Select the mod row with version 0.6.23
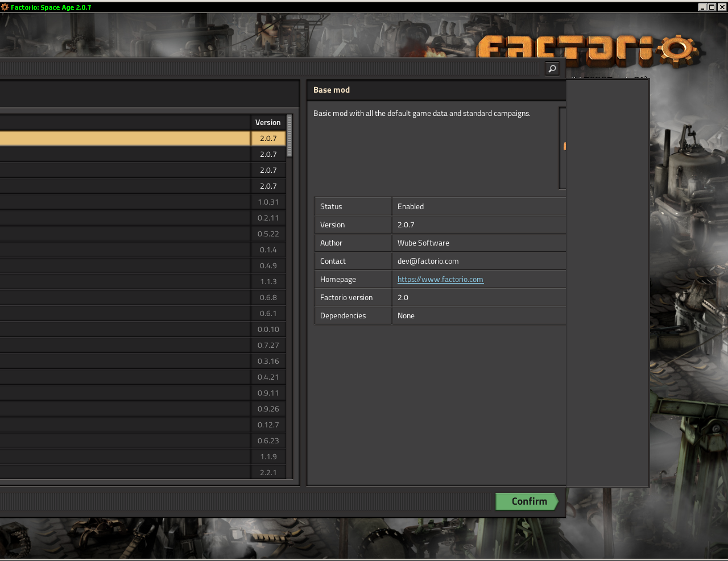This screenshot has width=728, height=561. point(143,441)
